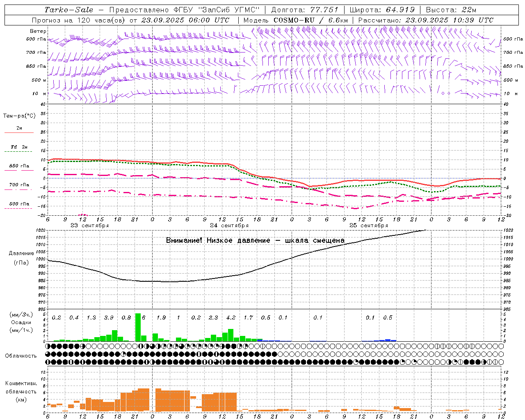Click the Внимание! Низкое давление warning text
This screenshot has width=525, height=420.
255,240
